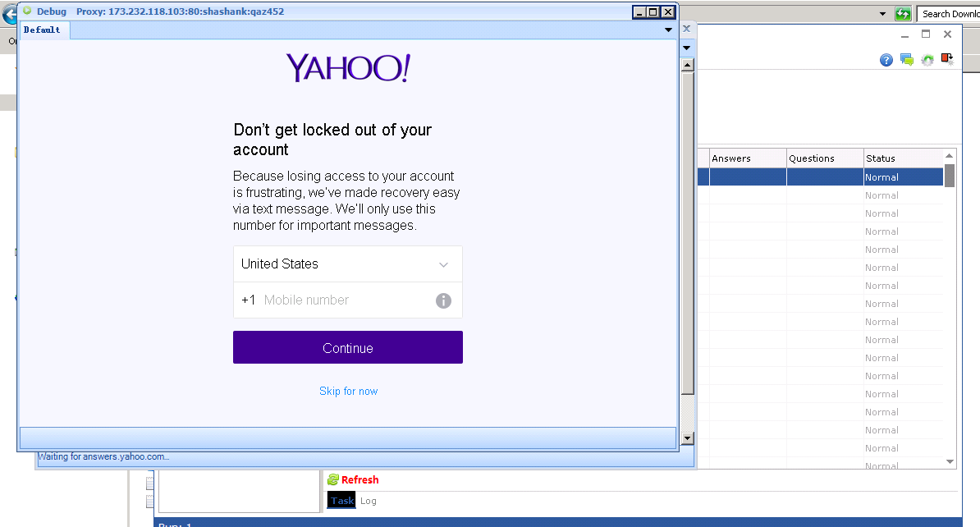Click the red Refresh button

tap(353, 480)
